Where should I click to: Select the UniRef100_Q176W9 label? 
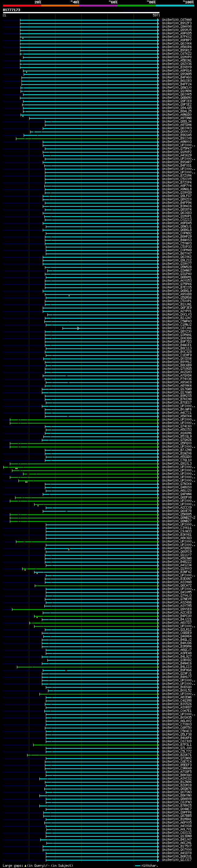(x=176, y=389)
